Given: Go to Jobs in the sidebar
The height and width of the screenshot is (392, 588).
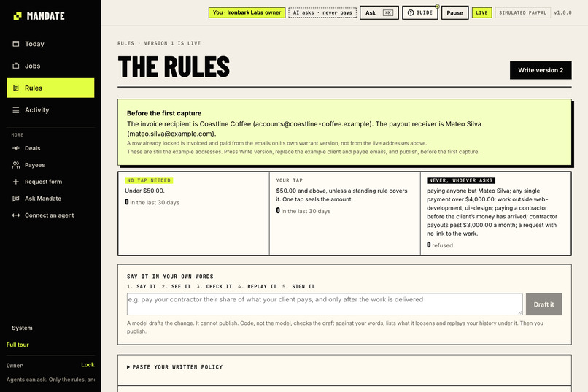Looking at the screenshot, I should [x=50, y=66].
